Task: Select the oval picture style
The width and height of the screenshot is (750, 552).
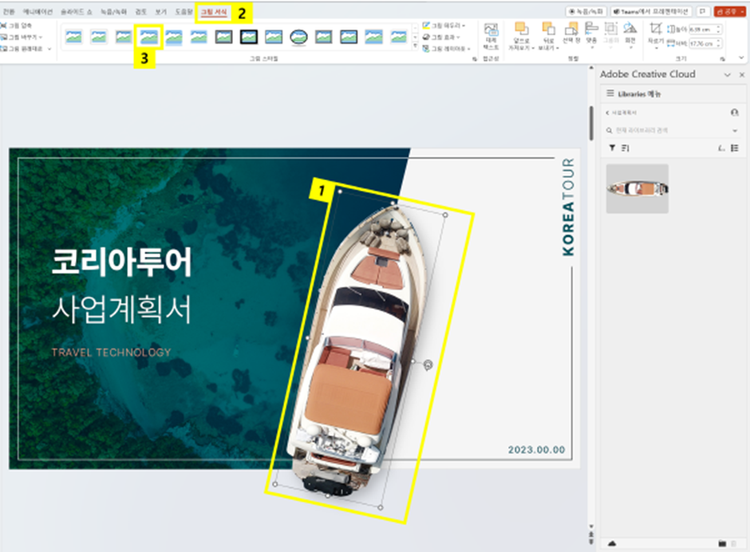Action: (x=299, y=37)
